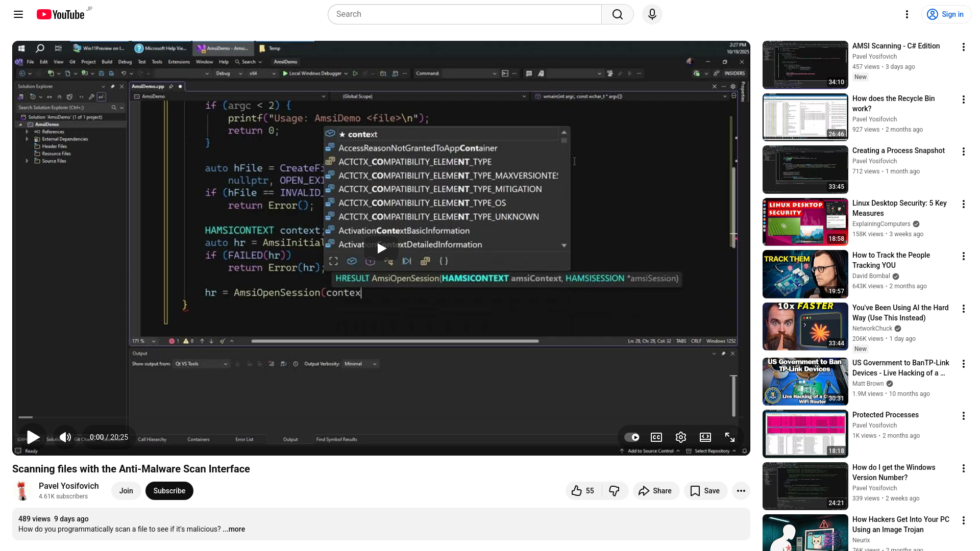The image size is (980, 551).
Task: Share the video using the Share icon
Action: coord(656,490)
